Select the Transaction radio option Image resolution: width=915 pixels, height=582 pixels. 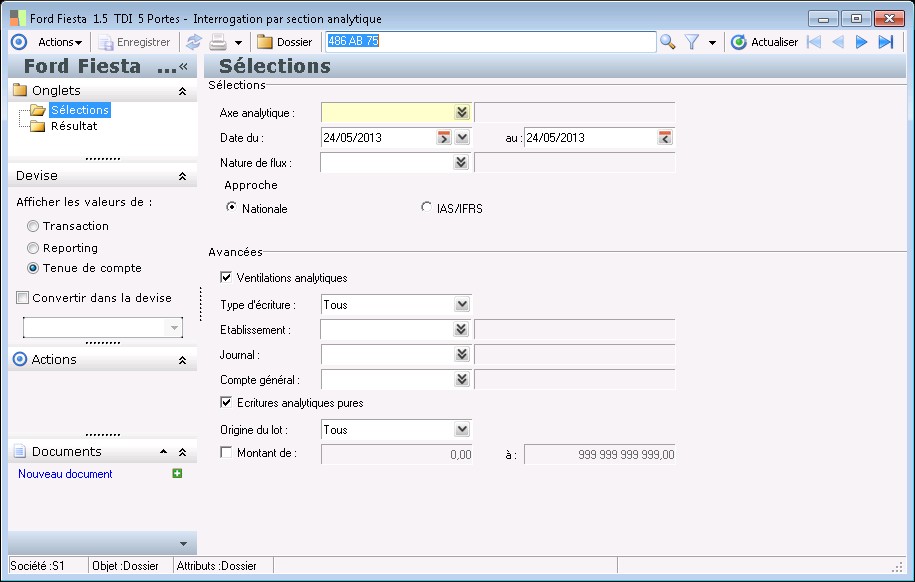click(x=33, y=227)
